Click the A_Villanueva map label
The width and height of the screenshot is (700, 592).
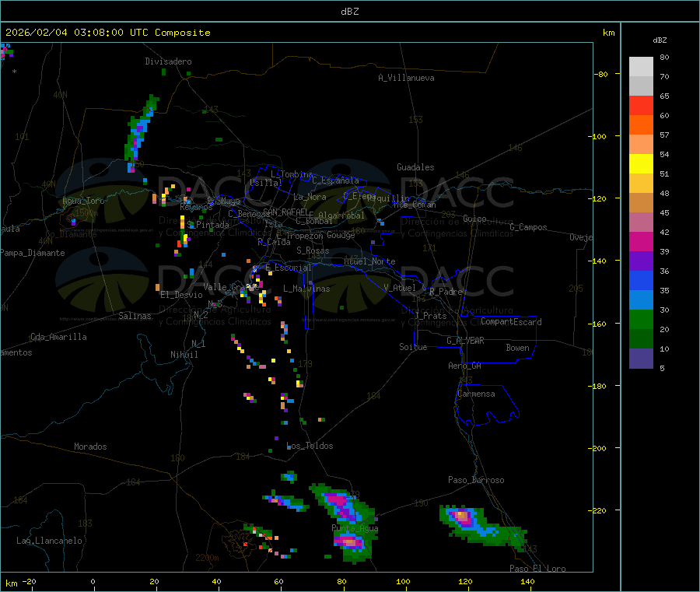406,78
